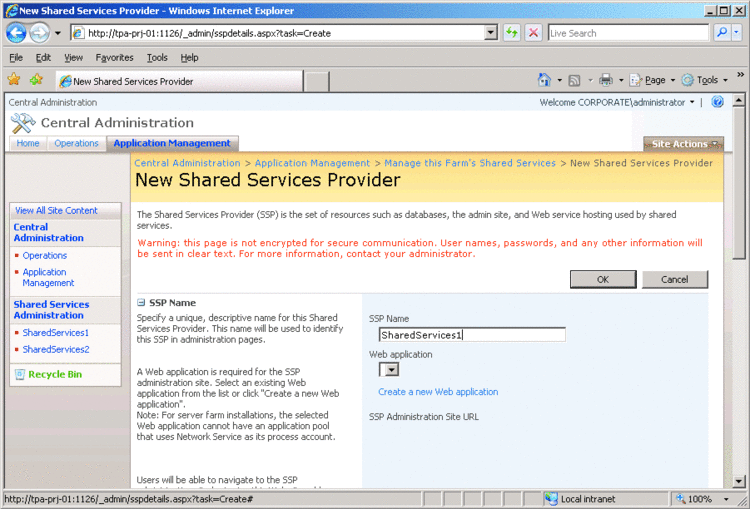The width and height of the screenshot is (750, 509).
Task: Open Application Management in left navigation
Action: tap(48, 277)
